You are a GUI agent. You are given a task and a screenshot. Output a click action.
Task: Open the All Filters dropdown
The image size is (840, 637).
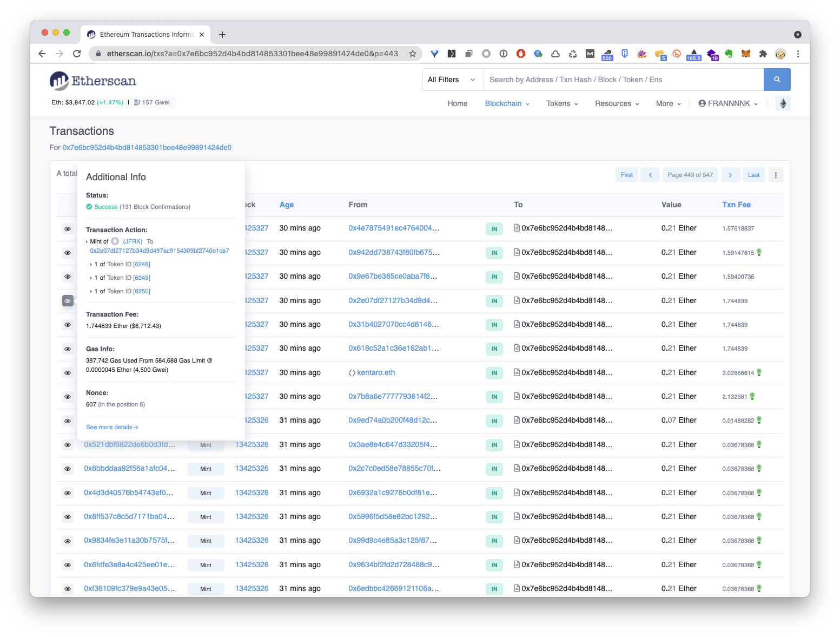[x=452, y=80]
